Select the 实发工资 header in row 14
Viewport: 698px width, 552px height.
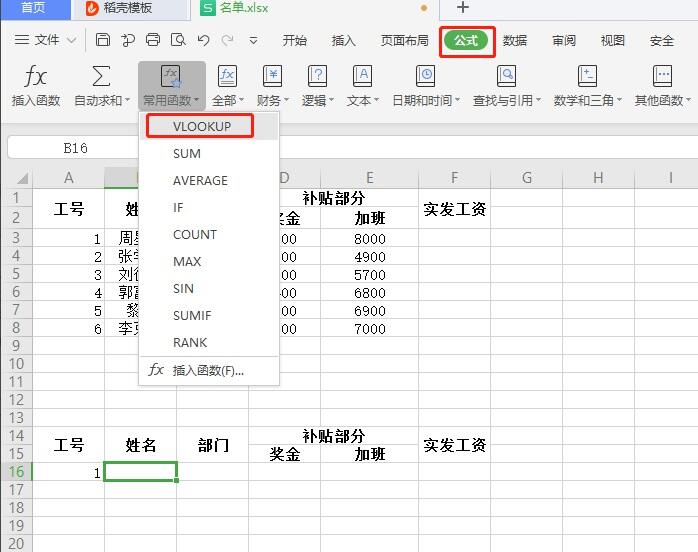(455, 445)
